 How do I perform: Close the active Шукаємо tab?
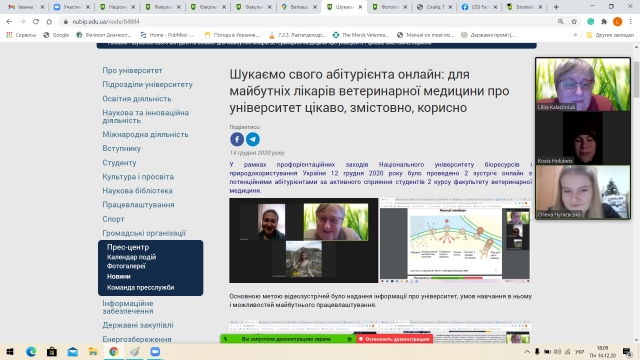[x=360, y=7]
